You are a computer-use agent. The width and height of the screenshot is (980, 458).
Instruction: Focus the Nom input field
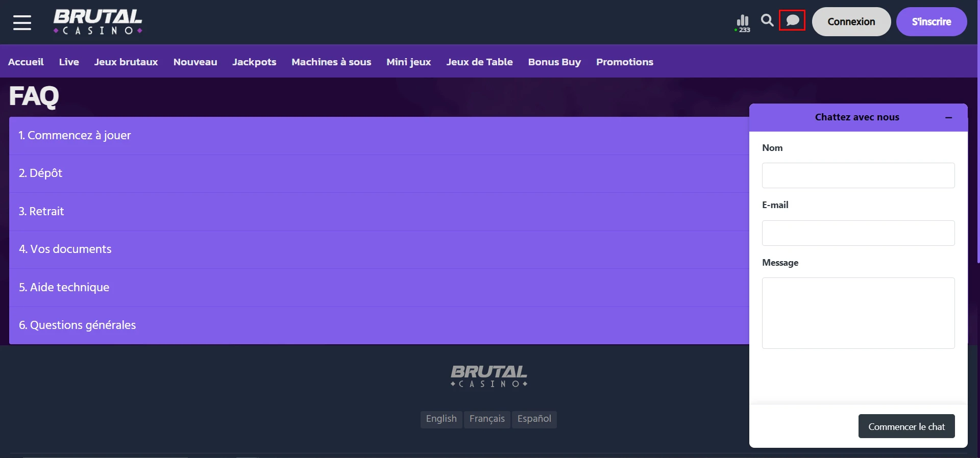(858, 175)
